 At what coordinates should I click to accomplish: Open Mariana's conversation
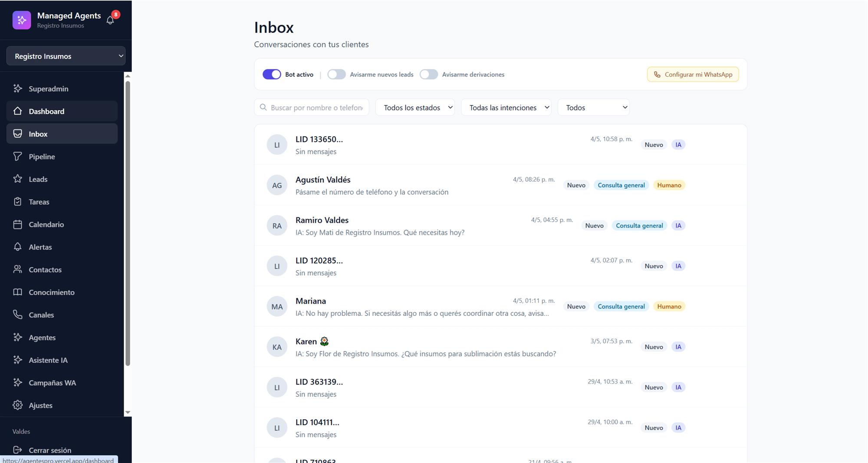[x=500, y=306]
